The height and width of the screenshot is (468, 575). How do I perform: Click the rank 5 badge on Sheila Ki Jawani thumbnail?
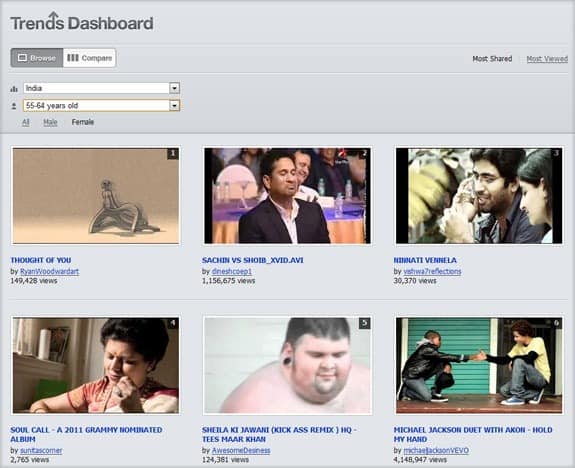pyautogui.click(x=364, y=323)
